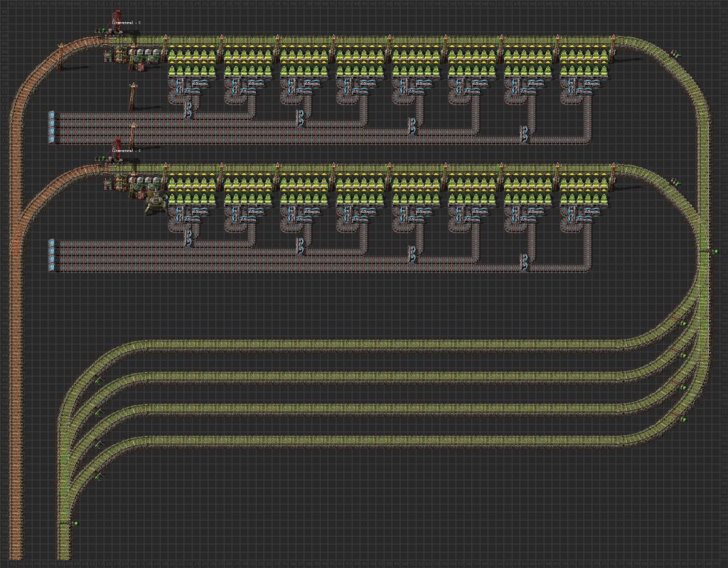Image resolution: width=728 pixels, height=568 pixels.
Task: Select the gray storage tanks at the upper station
Action: coord(148,52)
